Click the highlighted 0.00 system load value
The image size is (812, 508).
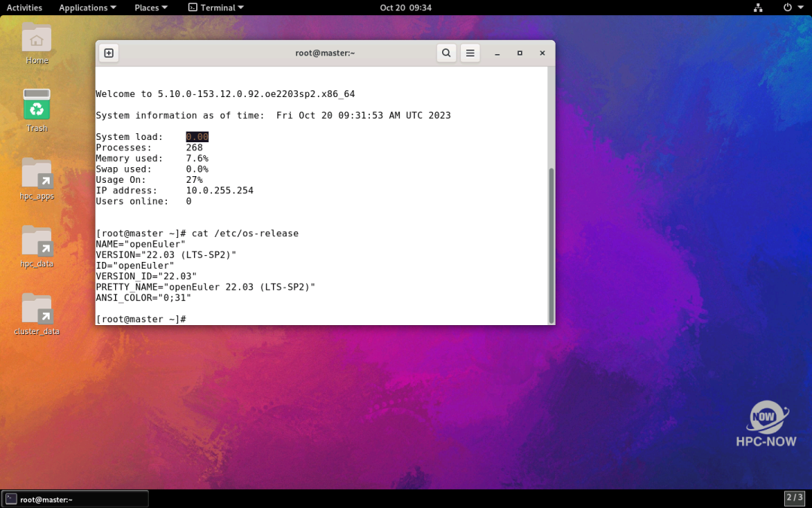197,137
